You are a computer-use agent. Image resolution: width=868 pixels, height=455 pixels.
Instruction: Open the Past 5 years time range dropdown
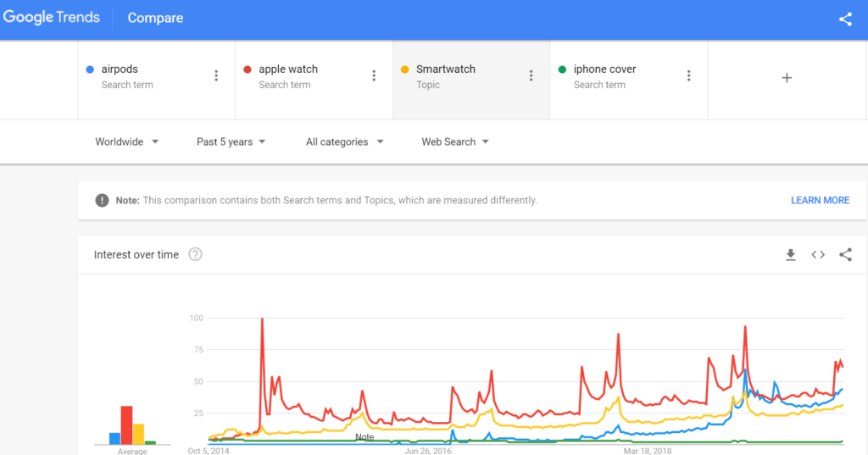point(231,141)
